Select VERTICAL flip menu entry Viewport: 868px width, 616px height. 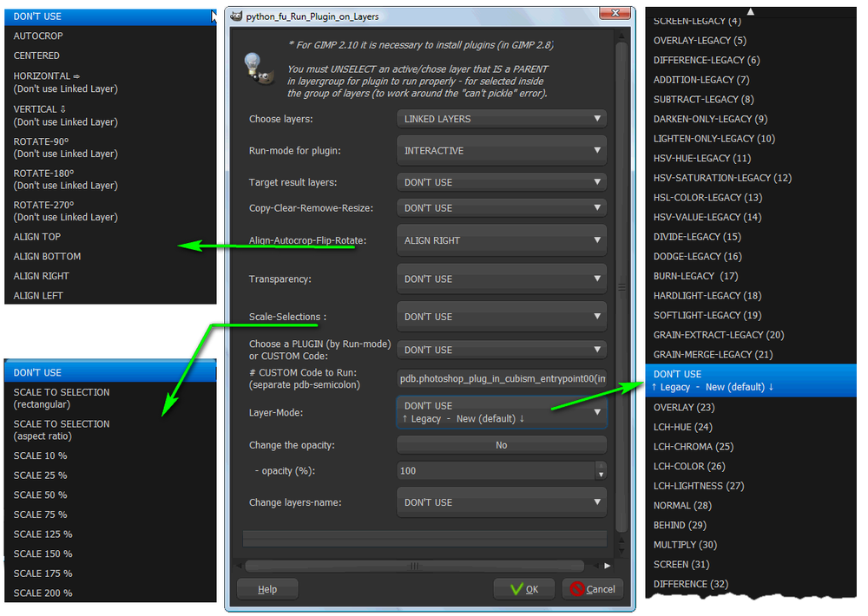click(x=110, y=115)
